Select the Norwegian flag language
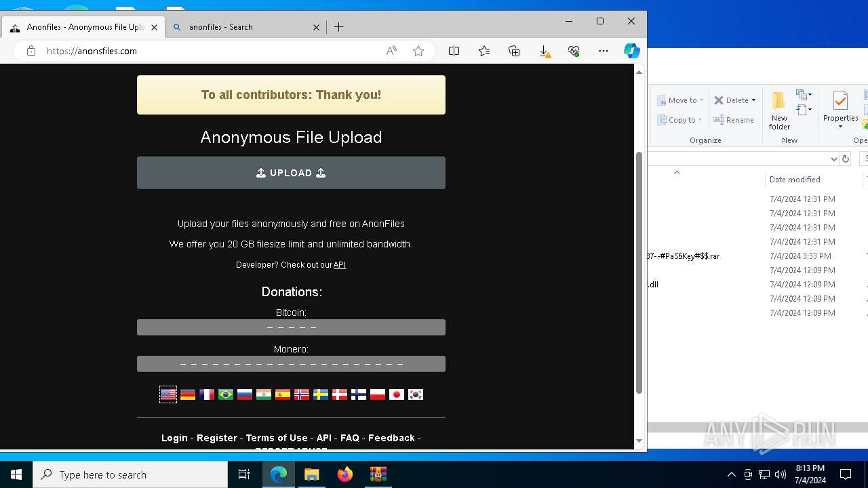Image resolution: width=868 pixels, height=488 pixels. 302,394
